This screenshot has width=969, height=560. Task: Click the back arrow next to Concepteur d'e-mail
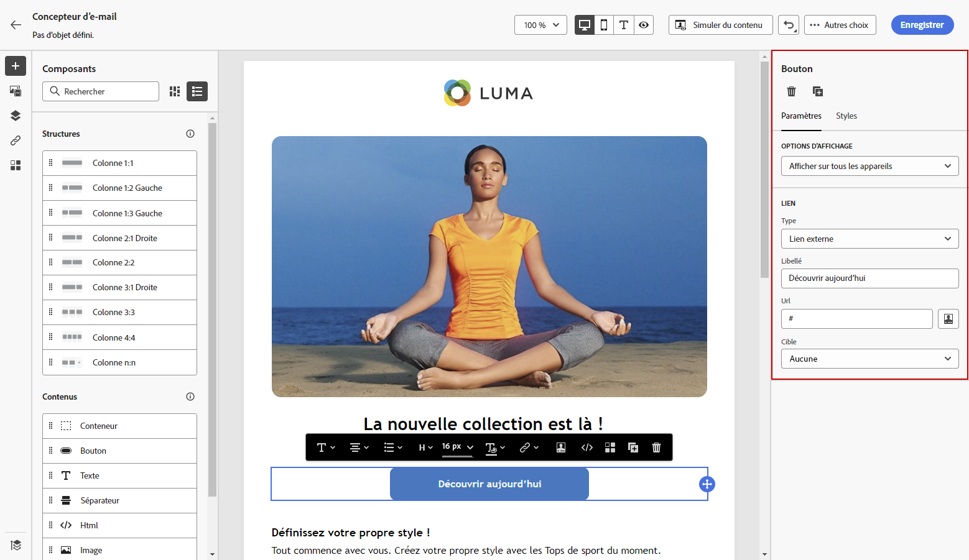[16, 25]
